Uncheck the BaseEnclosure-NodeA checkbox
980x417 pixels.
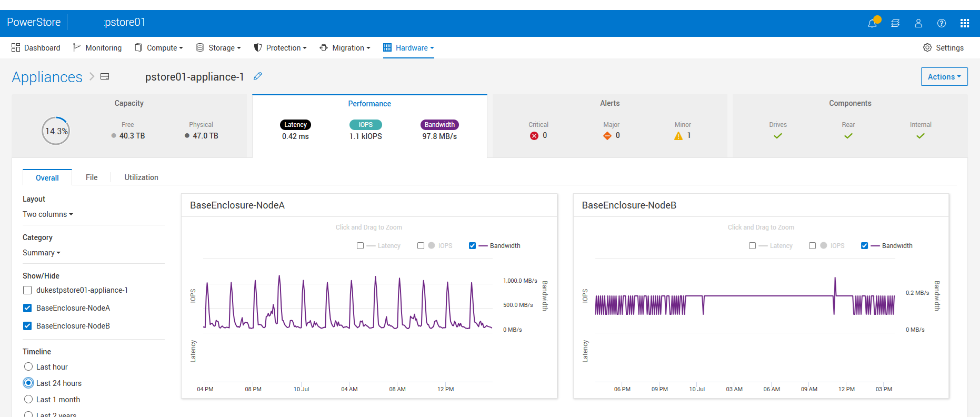coord(27,308)
